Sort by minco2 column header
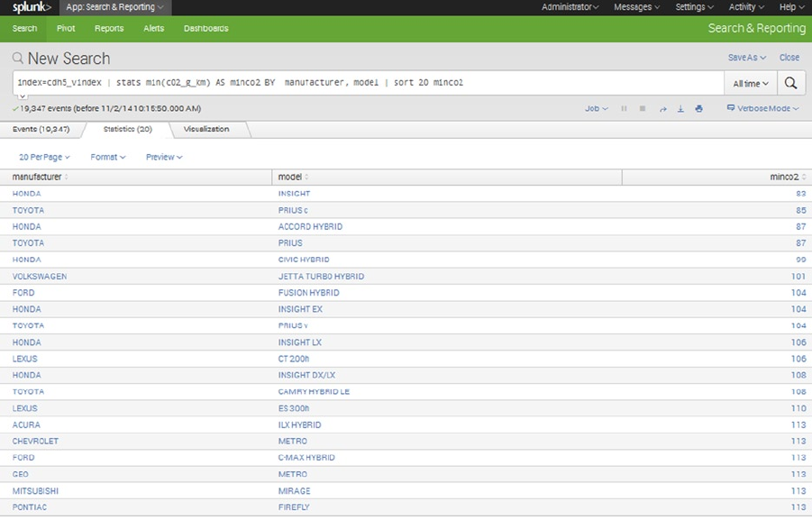The width and height of the screenshot is (812, 520). (787, 178)
